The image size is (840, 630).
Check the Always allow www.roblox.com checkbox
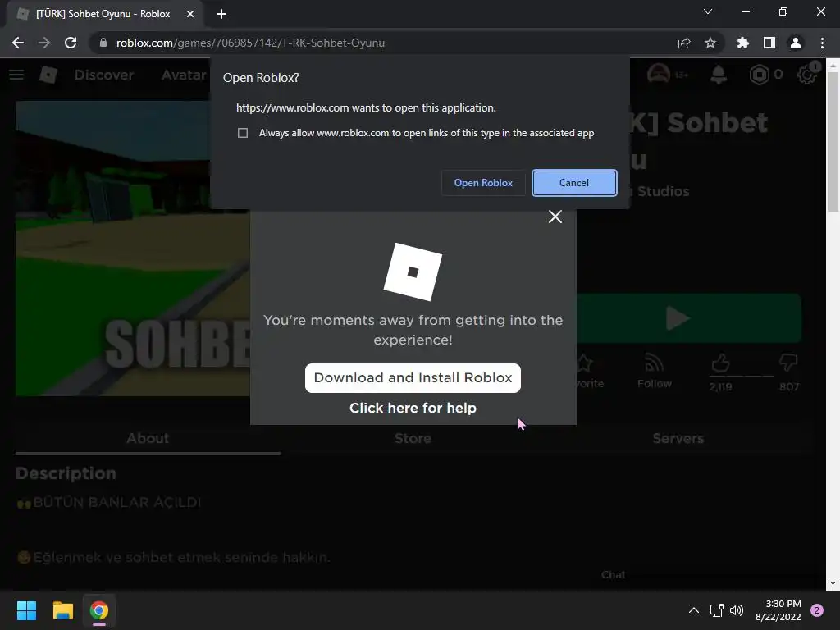(x=243, y=133)
